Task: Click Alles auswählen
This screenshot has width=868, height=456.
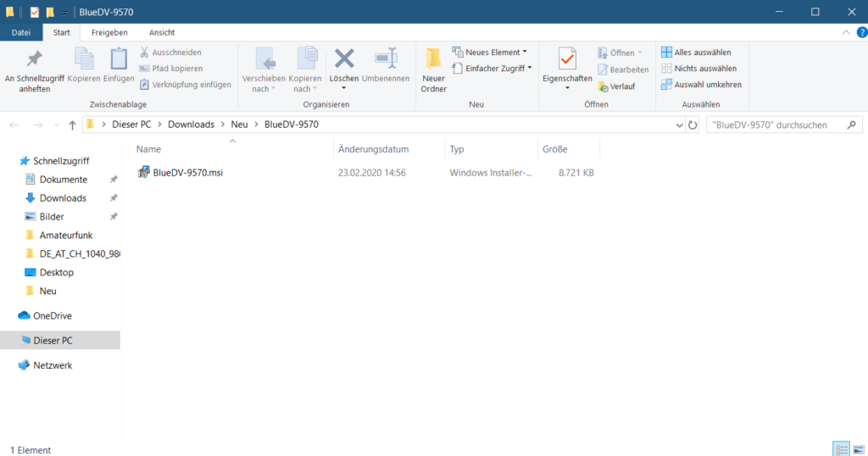Action: [696, 52]
